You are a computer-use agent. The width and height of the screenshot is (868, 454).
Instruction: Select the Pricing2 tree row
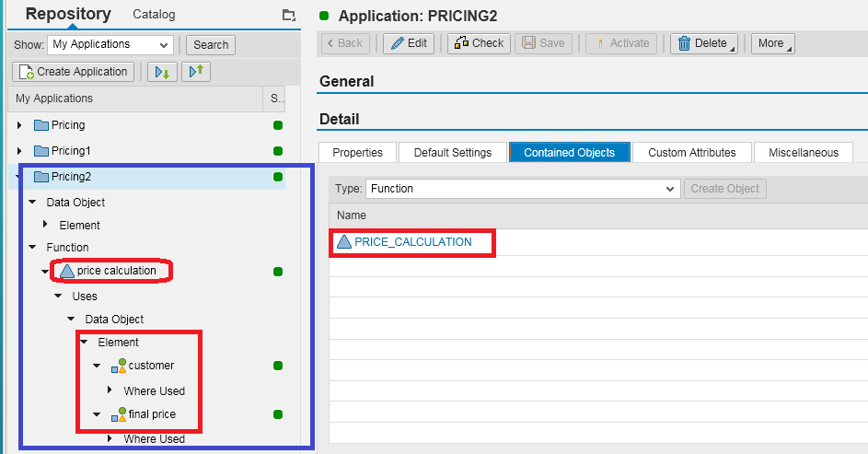146,177
